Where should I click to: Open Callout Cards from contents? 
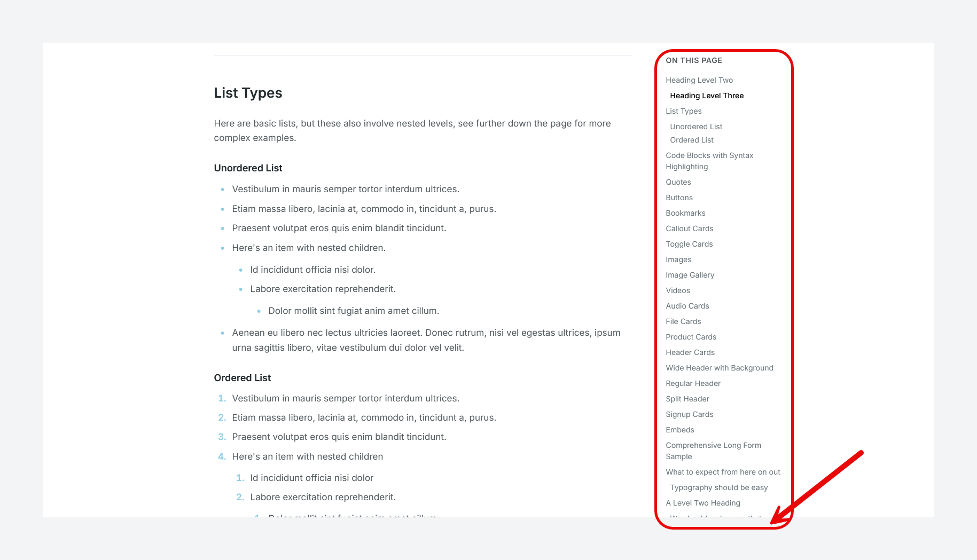[x=690, y=228]
